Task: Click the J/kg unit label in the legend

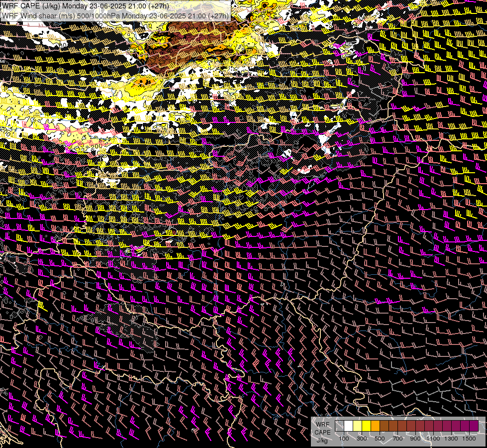Action: 322,441
